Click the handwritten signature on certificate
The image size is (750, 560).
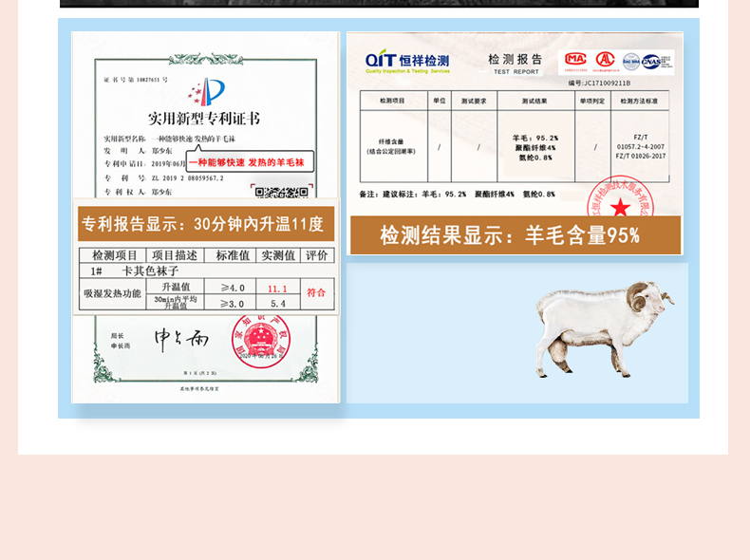[x=181, y=339]
